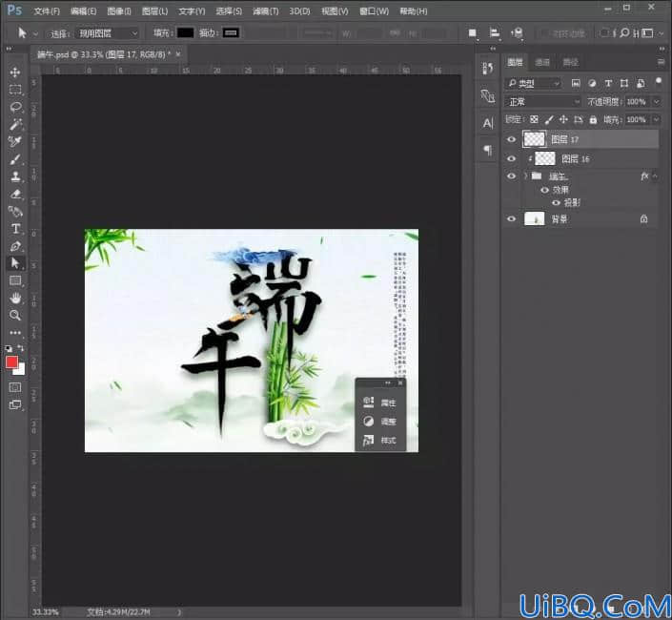Open the Paragraph panel icon
The width and height of the screenshot is (672, 620).
tap(488, 150)
